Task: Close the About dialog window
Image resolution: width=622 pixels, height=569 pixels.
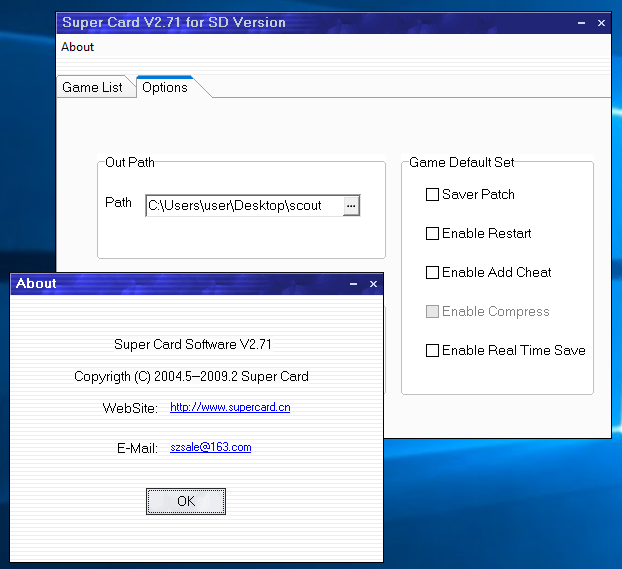Action: 373,284
